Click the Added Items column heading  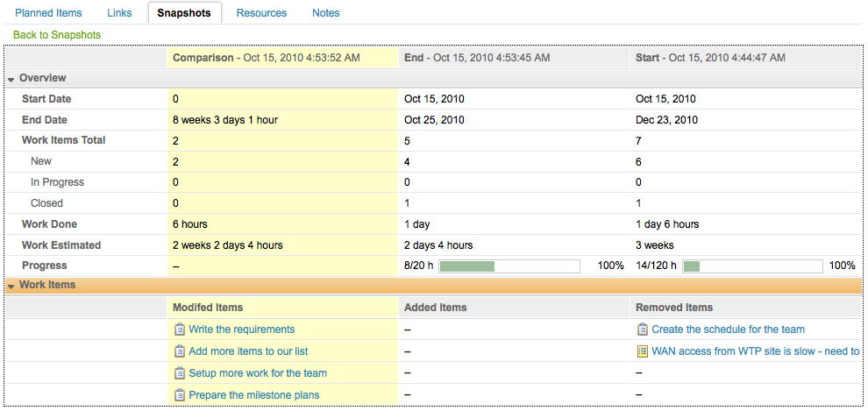[x=435, y=308]
